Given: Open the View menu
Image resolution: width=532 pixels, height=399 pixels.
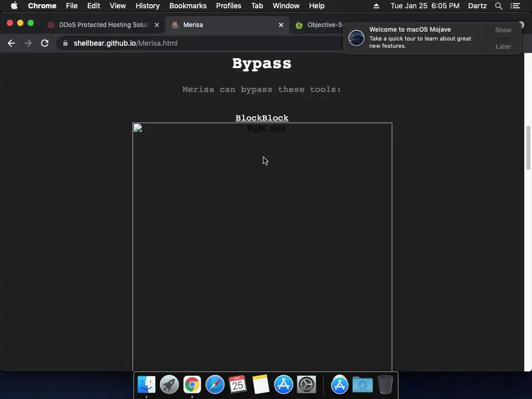Looking at the screenshot, I should pyautogui.click(x=118, y=6).
